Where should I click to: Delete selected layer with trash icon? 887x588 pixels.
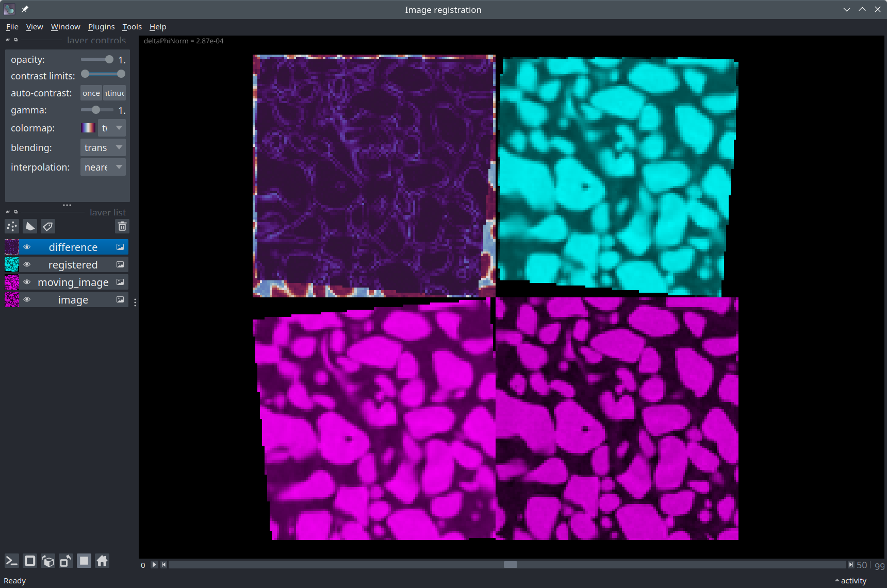click(122, 226)
